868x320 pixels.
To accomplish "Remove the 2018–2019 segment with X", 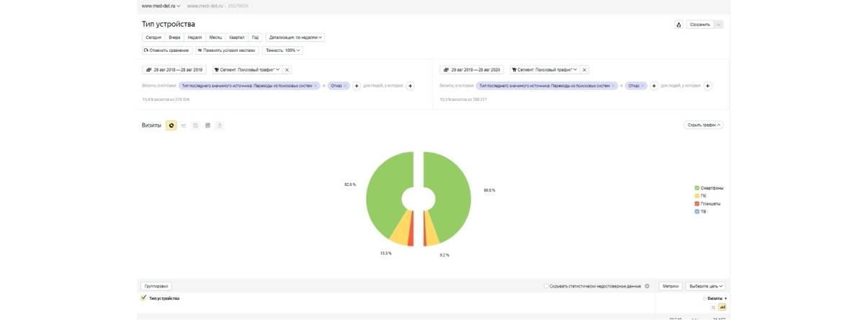I will pos(287,70).
